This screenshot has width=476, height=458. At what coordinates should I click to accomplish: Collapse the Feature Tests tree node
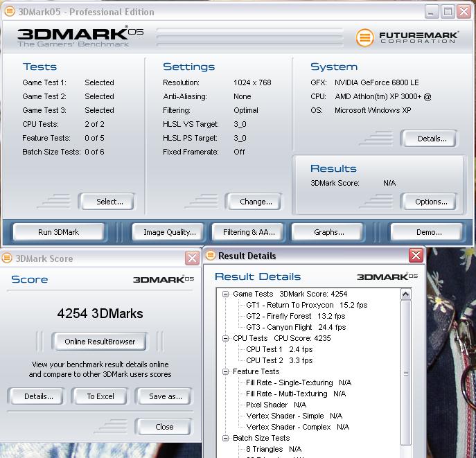tap(225, 371)
